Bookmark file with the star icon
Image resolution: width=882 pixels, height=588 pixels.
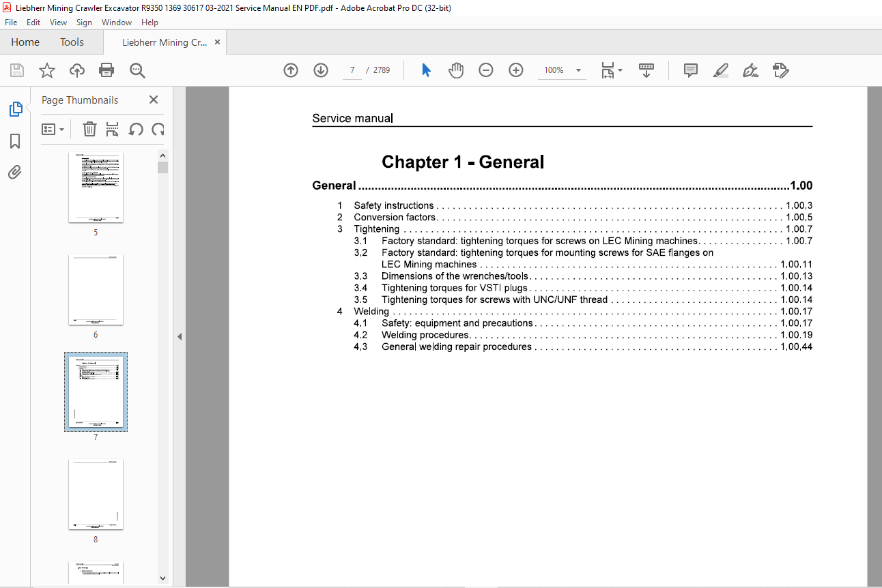[47, 70]
